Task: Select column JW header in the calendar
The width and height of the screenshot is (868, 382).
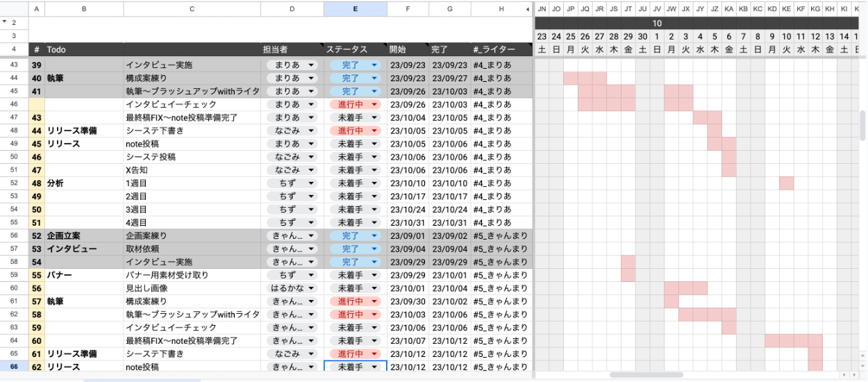Action: 671,9
